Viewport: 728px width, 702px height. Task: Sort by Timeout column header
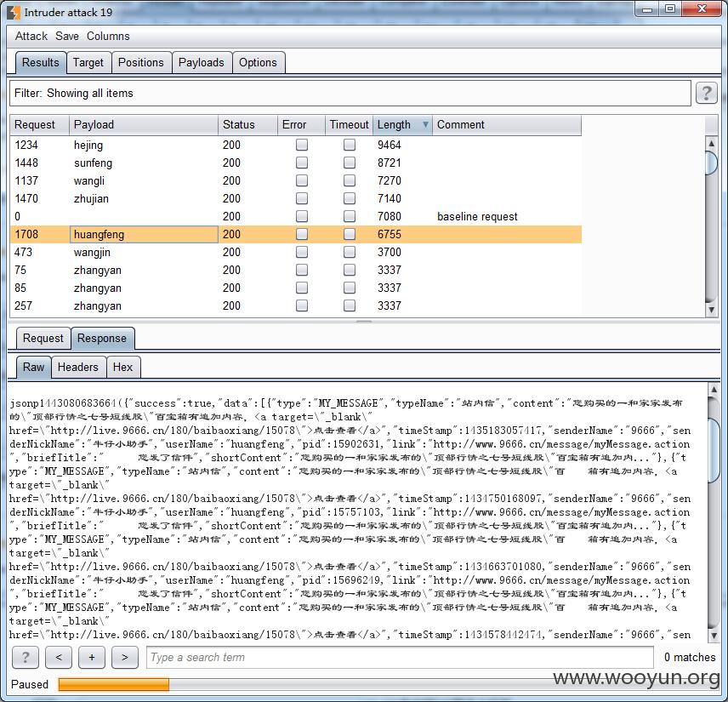click(350, 124)
